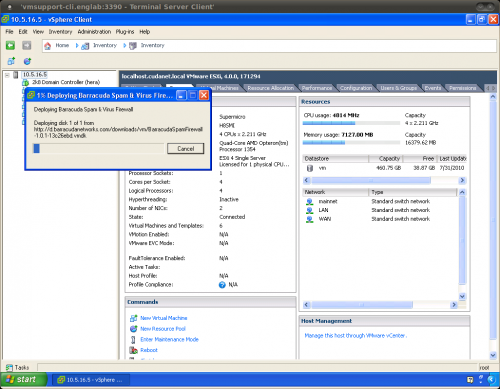This screenshot has width=500, height=389.
Task: Click first Inventory breadcrumb item
Action: [x=105, y=45]
